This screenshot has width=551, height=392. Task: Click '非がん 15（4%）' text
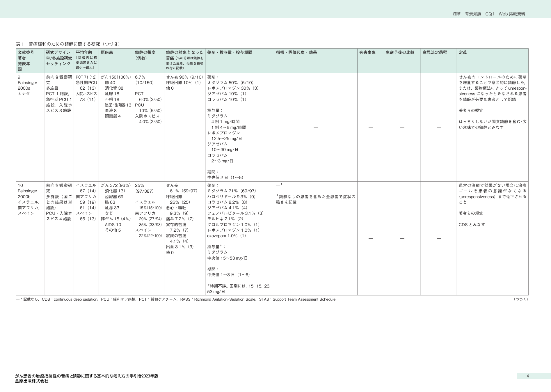[116, 219]
